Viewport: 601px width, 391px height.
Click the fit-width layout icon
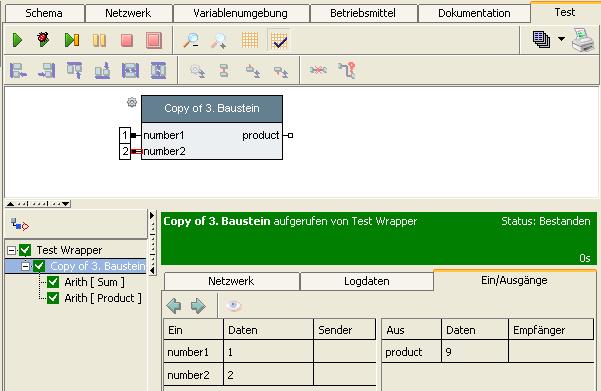130,71
